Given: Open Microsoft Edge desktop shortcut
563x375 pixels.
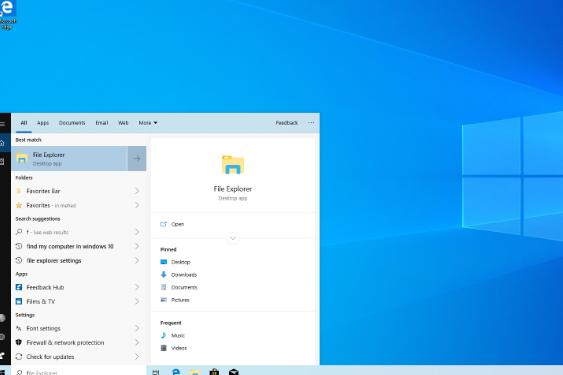Looking at the screenshot, I should [7, 14].
